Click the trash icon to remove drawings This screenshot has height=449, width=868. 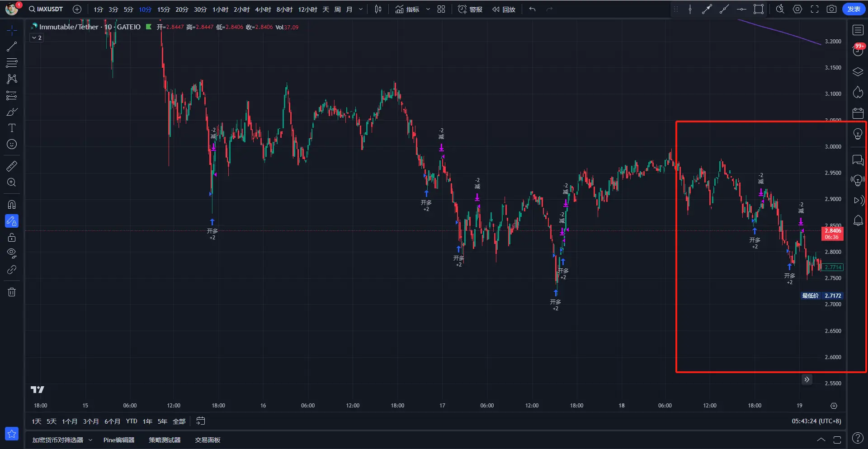click(x=12, y=292)
